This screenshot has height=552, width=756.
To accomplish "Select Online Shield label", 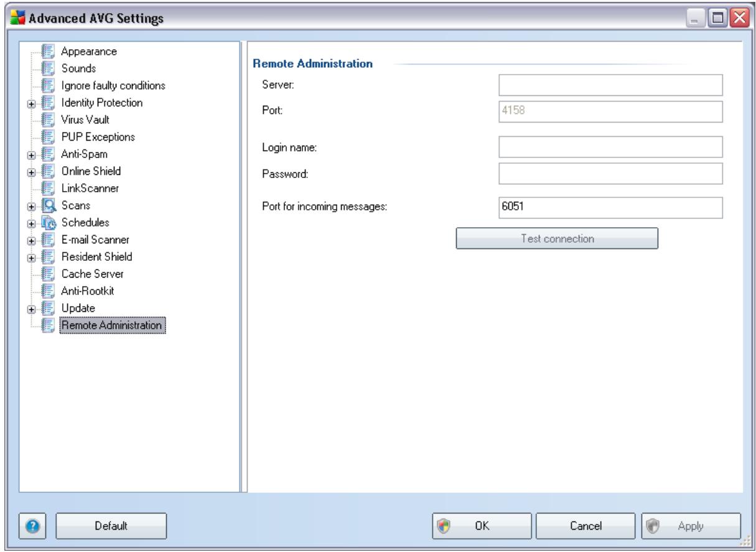I will [x=91, y=171].
